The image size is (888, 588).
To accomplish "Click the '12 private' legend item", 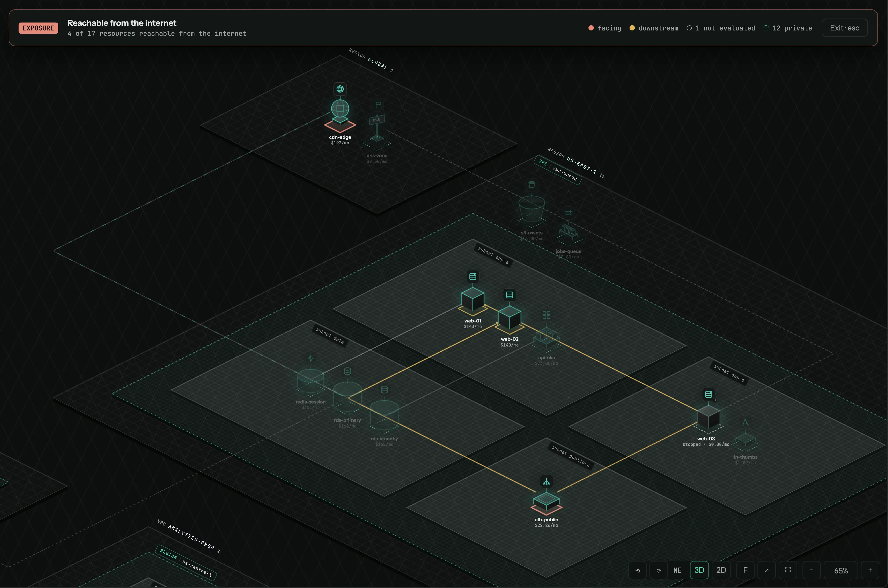I will [x=787, y=28].
